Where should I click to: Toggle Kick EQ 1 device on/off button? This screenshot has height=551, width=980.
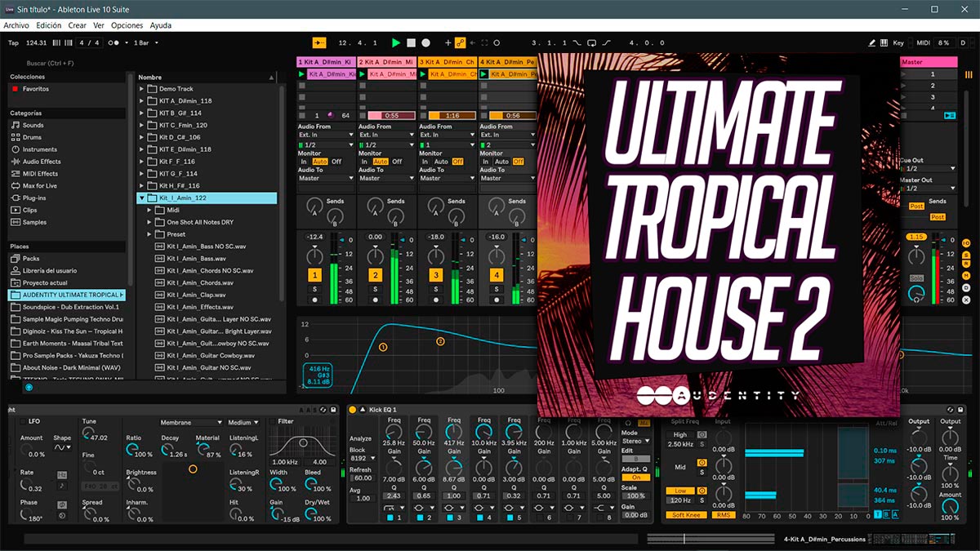(x=353, y=409)
